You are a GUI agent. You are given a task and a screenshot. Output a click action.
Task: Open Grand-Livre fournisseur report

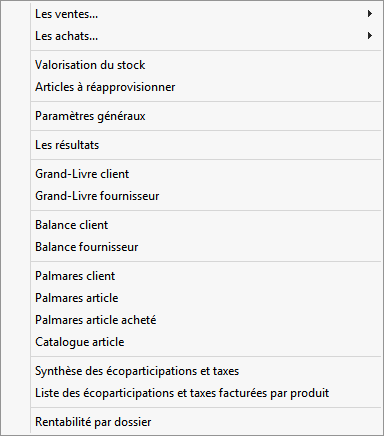206,196
